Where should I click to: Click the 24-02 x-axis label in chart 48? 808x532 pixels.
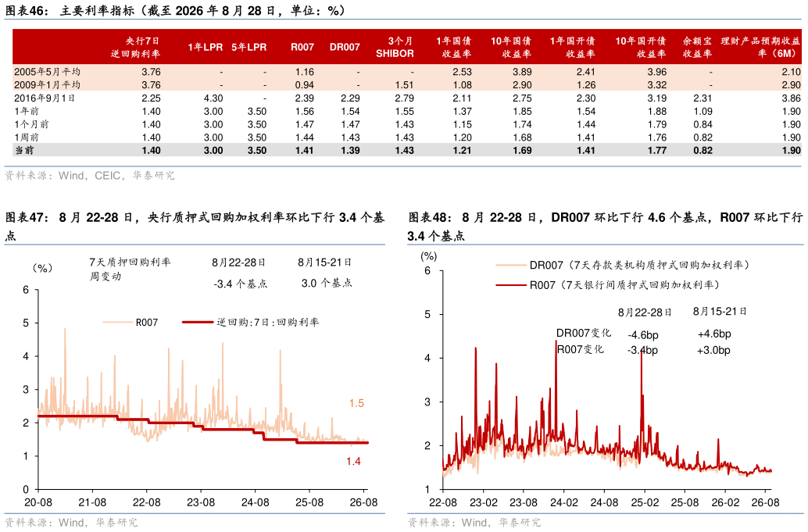pos(564,502)
